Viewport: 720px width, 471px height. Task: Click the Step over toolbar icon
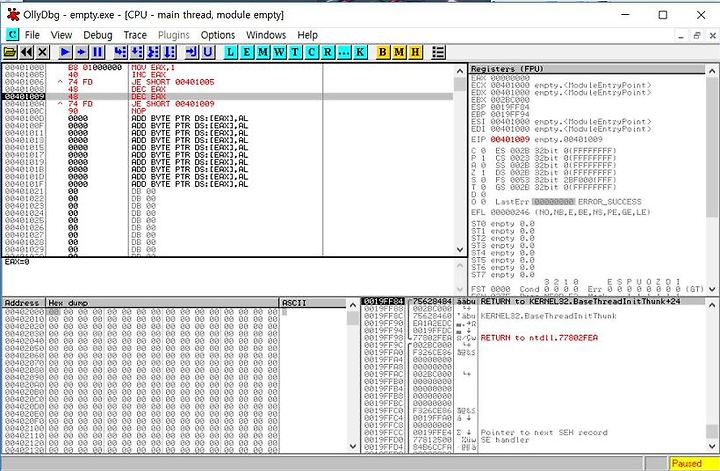[137, 52]
